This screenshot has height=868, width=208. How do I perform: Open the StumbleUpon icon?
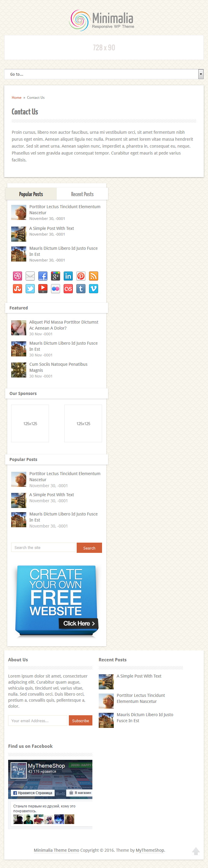(x=18, y=288)
